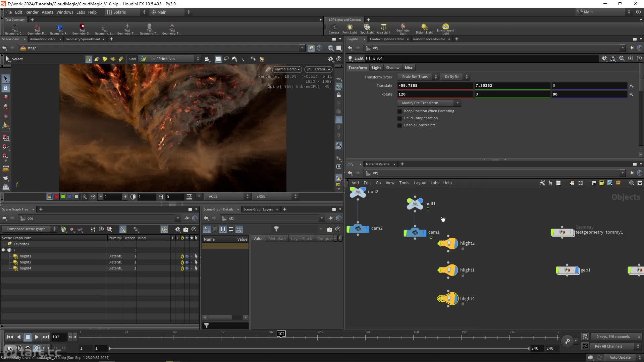The image size is (644, 362).
Task: Click the parameter search magnifier icon
Action: (622, 58)
